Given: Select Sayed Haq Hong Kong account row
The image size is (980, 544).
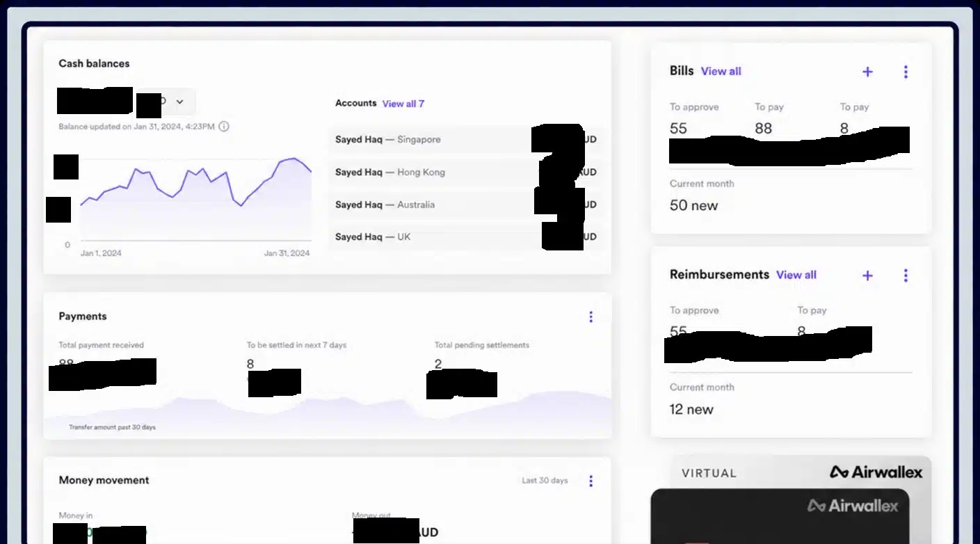Looking at the screenshot, I should pyautogui.click(x=466, y=172).
